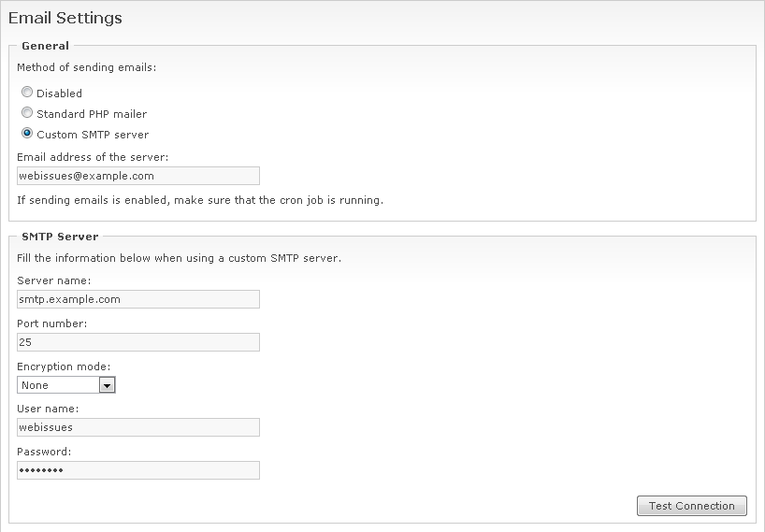Select the Disabled radio button
Screen dimensions: 765x532
click(27, 93)
